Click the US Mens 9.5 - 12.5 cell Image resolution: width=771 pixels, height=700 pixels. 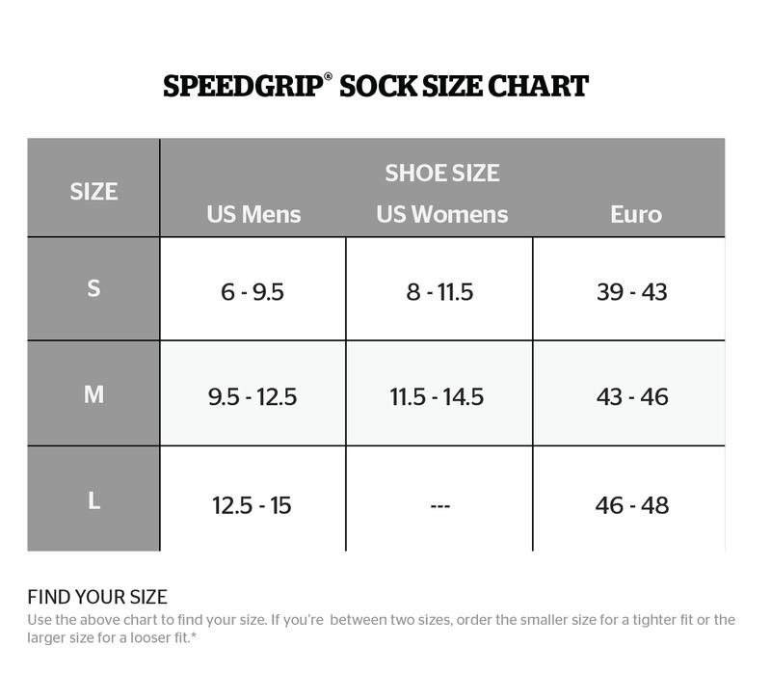click(x=253, y=396)
